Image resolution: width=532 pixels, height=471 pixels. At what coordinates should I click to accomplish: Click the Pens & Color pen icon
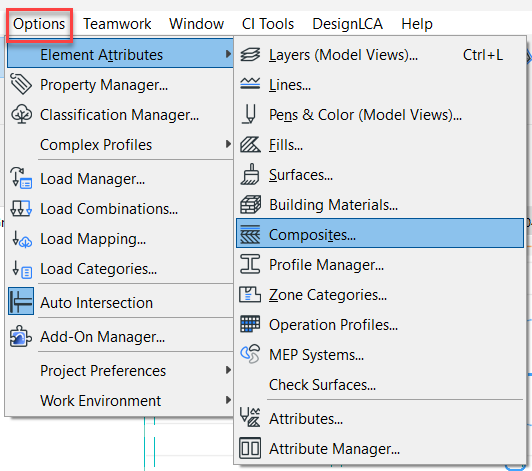click(250, 114)
